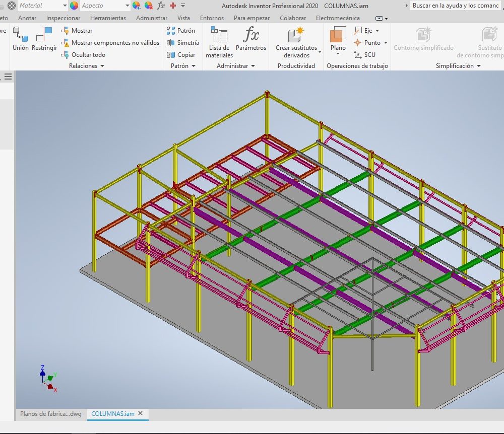
Task: Click the Copiar component button
Action: point(181,55)
